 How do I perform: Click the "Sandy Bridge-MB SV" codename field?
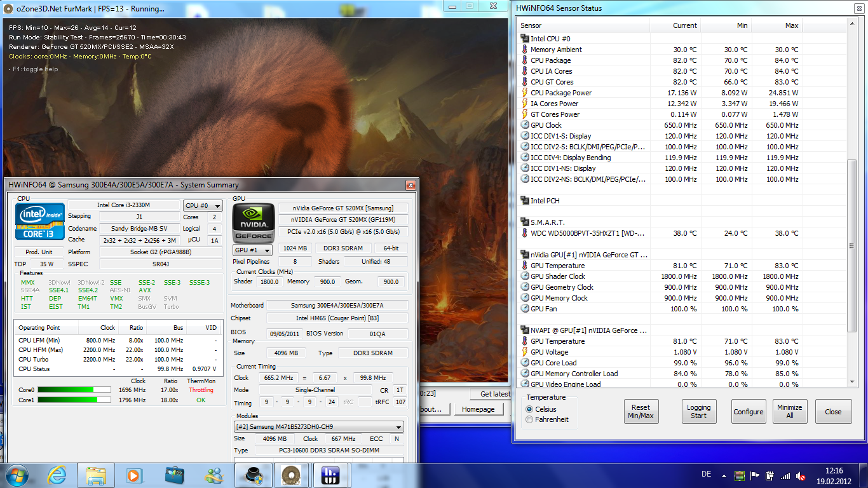pos(139,229)
